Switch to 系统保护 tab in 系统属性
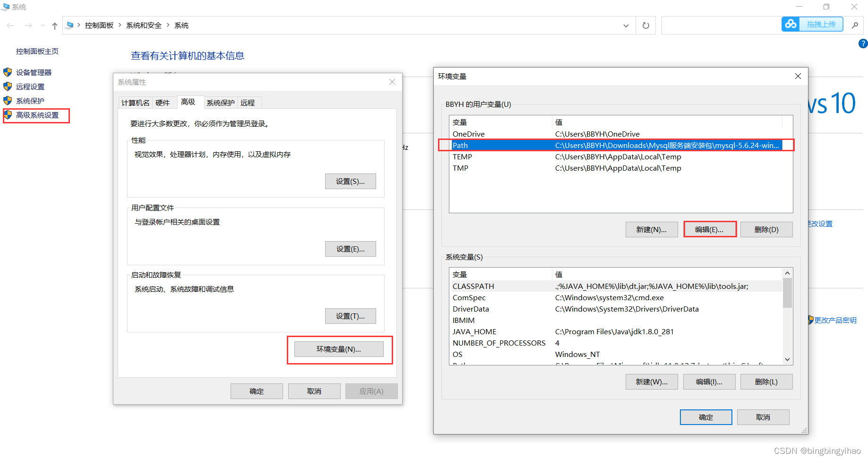 pyautogui.click(x=221, y=103)
